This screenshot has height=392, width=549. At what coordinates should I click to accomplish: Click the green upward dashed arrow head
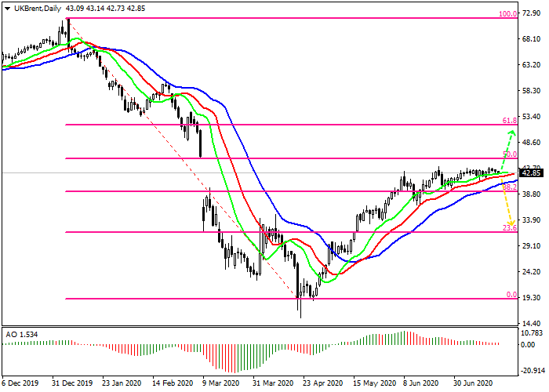pos(511,134)
